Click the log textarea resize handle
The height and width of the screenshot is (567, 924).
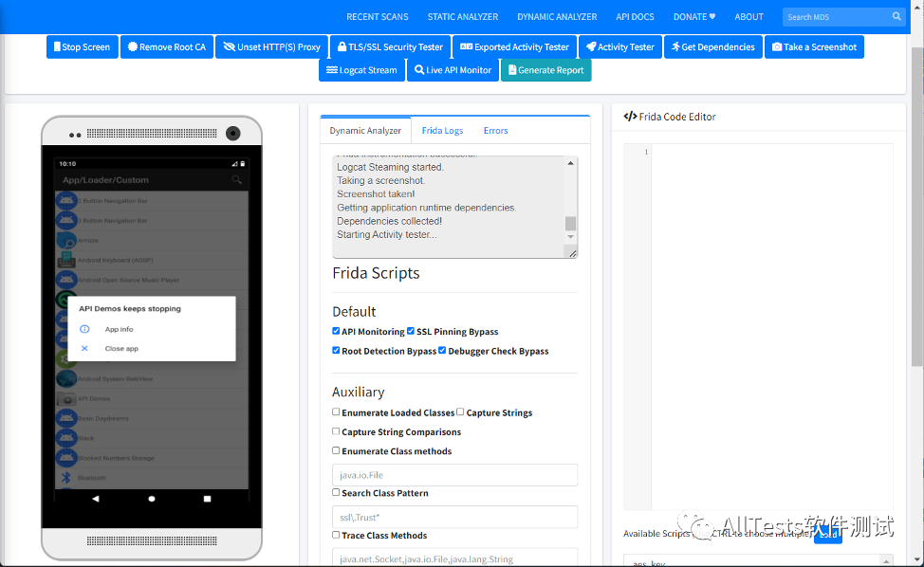pyautogui.click(x=572, y=253)
